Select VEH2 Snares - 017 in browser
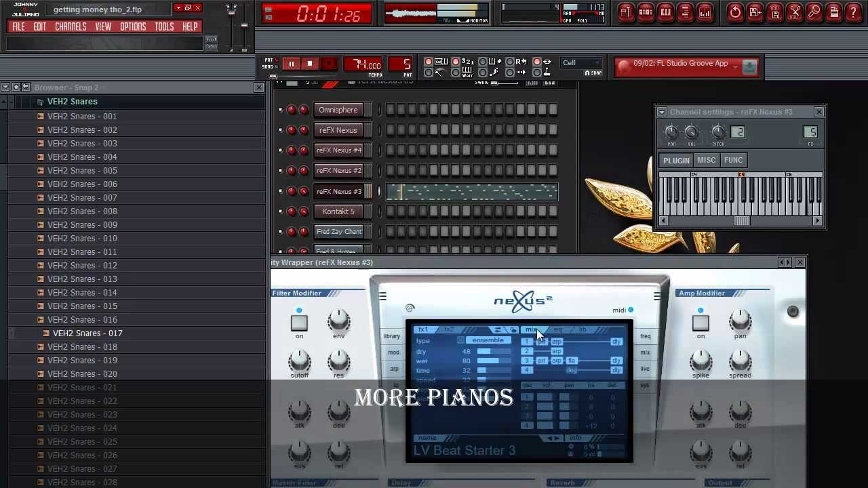 87,333
